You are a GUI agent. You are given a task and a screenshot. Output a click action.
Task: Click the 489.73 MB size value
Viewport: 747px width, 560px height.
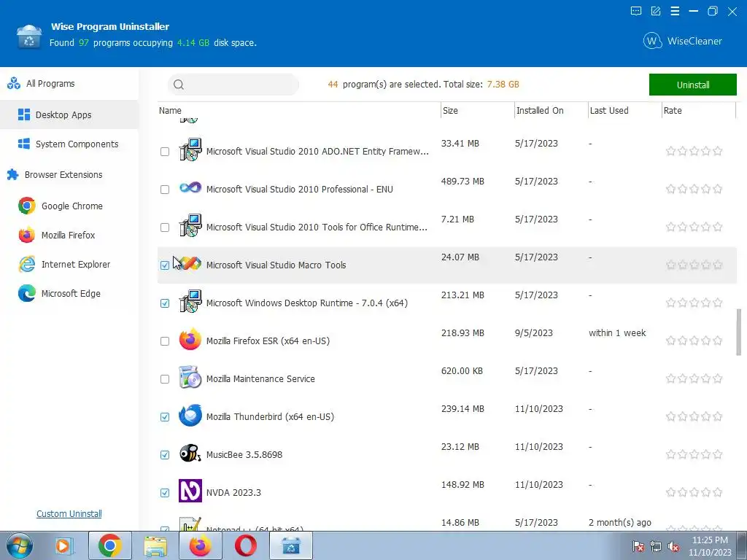pyautogui.click(x=462, y=182)
